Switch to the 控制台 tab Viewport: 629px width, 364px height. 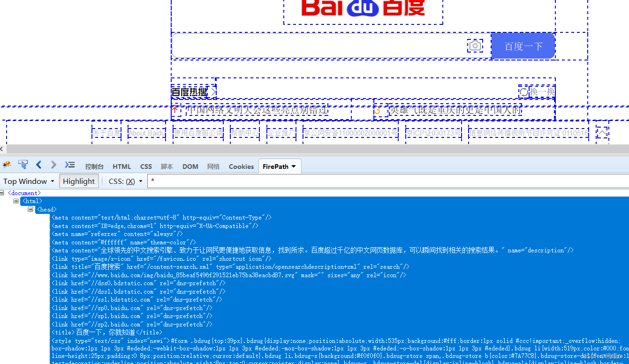(94, 167)
